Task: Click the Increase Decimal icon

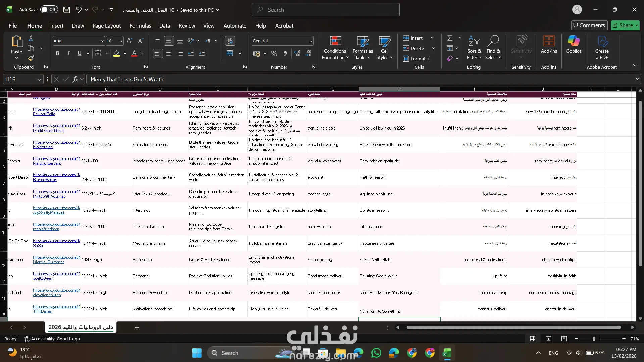Action: tap(297, 53)
